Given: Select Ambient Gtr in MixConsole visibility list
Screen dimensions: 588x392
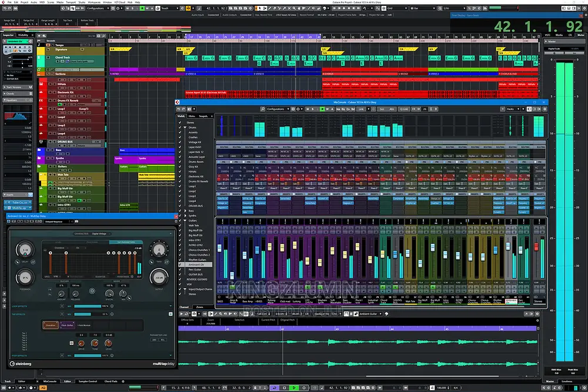Looking at the screenshot, I should [196, 264].
